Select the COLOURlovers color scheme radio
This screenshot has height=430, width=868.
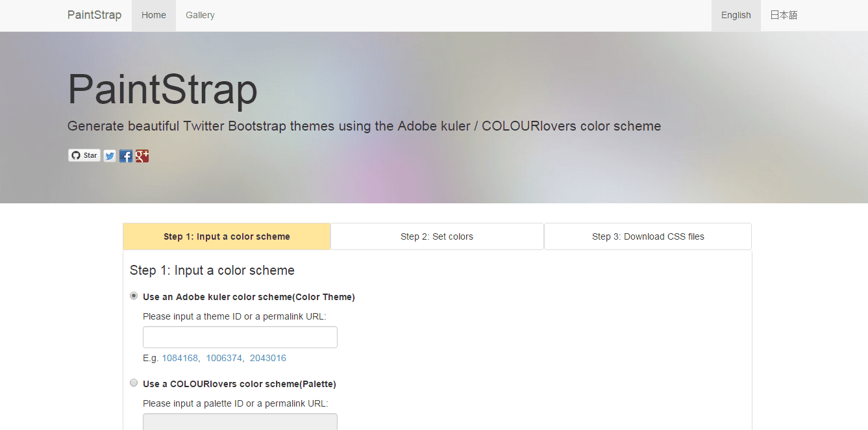tap(134, 383)
